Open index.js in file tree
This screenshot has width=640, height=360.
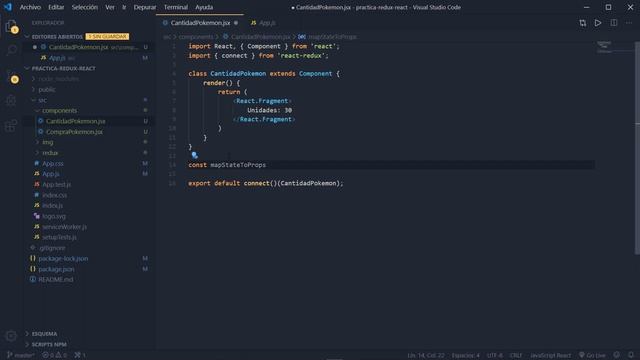pyautogui.click(x=52, y=206)
